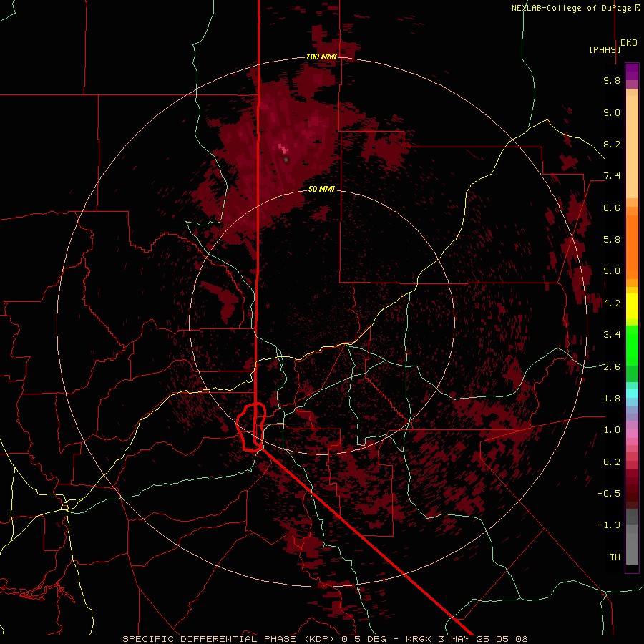This screenshot has width=644, height=644.
Task: Select the 6.6 value on the scale
Action: 612,208
